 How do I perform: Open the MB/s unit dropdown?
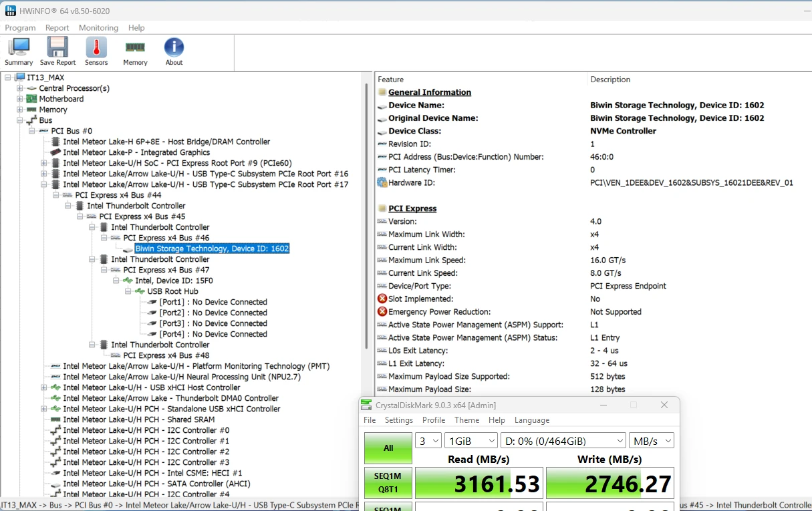(651, 441)
